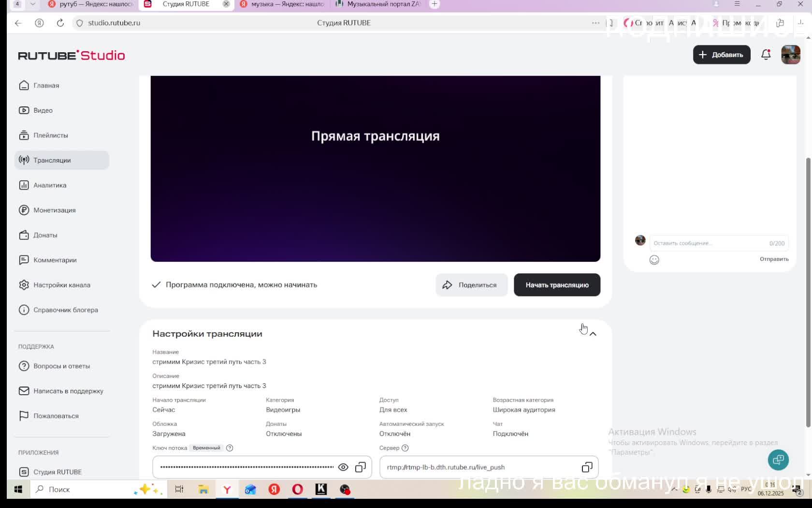Viewport: 812px width, 508px height.
Task: Copy the stream key
Action: pyautogui.click(x=360, y=467)
